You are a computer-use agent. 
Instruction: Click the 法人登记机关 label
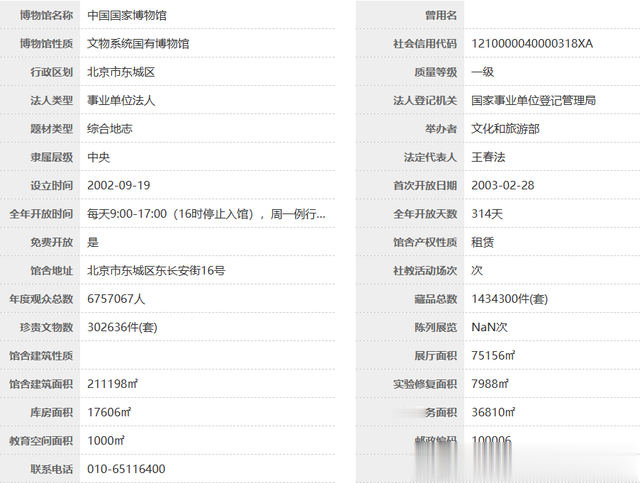(425, 100)
